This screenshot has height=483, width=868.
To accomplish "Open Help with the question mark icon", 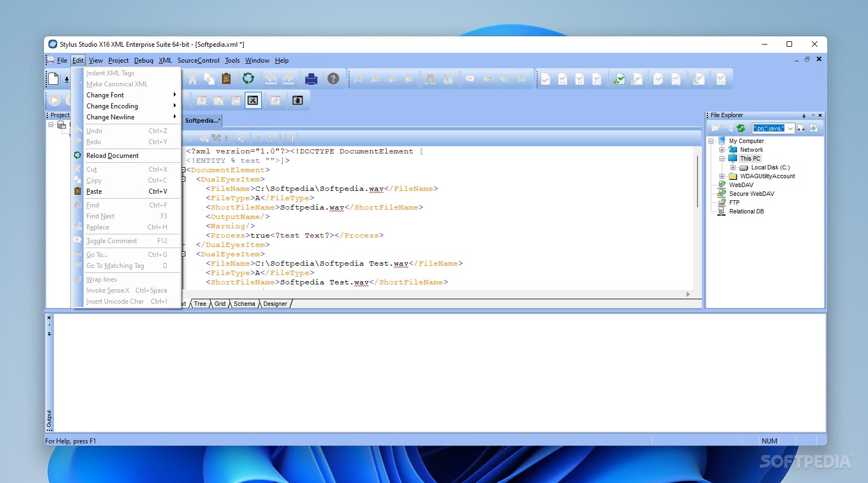I will pyautogui.click(x=333, y=79).
